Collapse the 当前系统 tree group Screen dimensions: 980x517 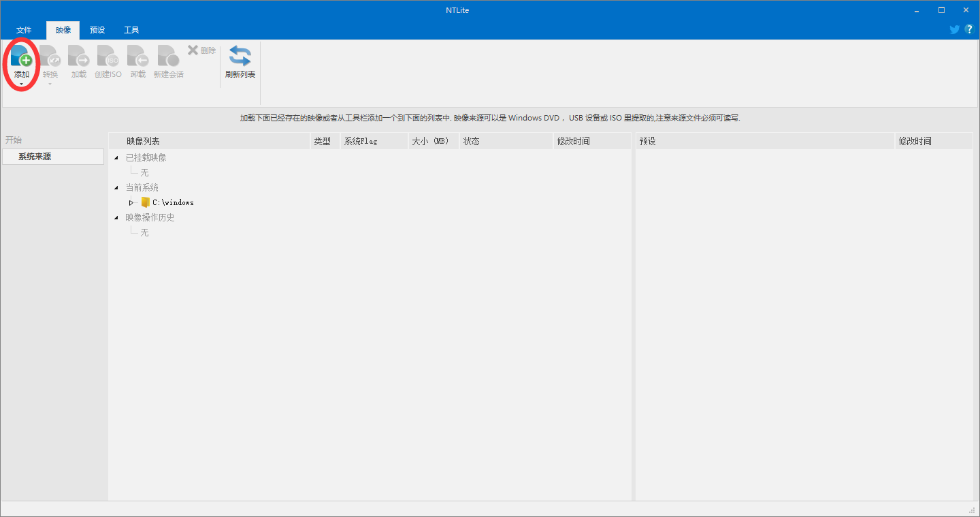tap(116, 188)
